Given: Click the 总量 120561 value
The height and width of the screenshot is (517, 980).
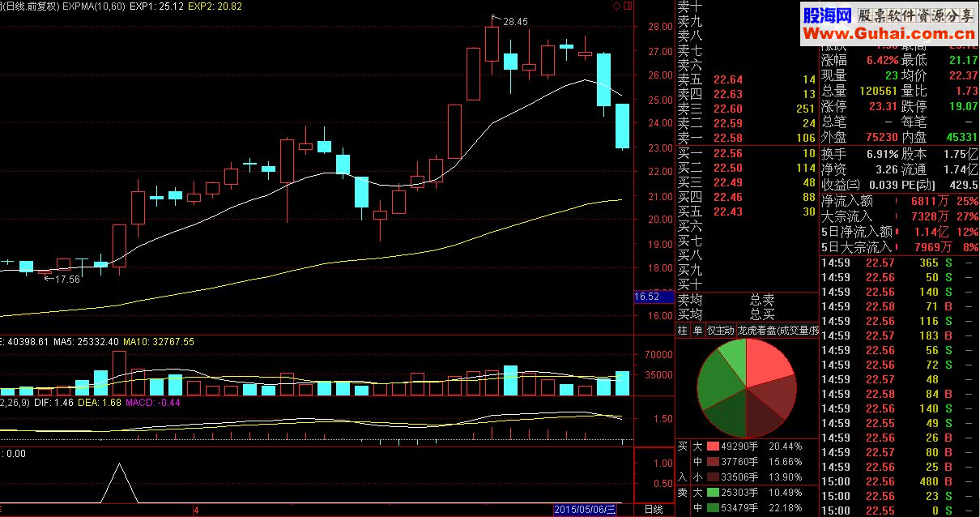Looking at the screenshot, I should point(877,91).
